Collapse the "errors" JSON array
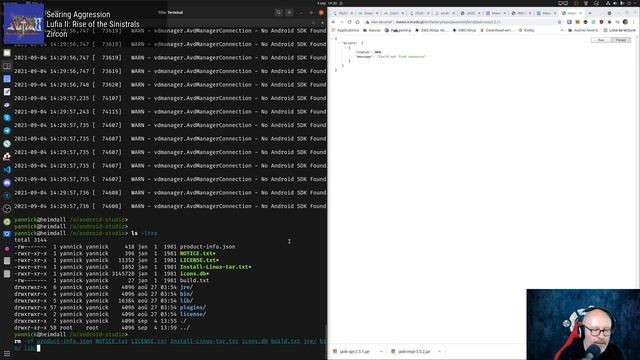This screenshot has width=640, height=360. [338, 43]
